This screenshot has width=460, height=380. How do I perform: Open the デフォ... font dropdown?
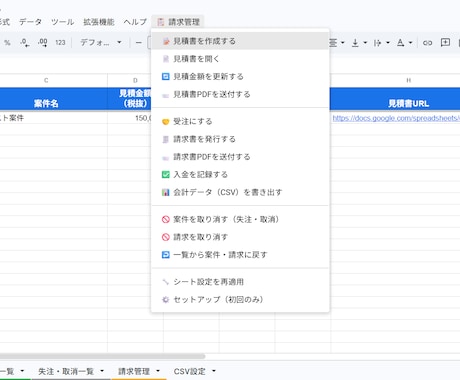101,43
